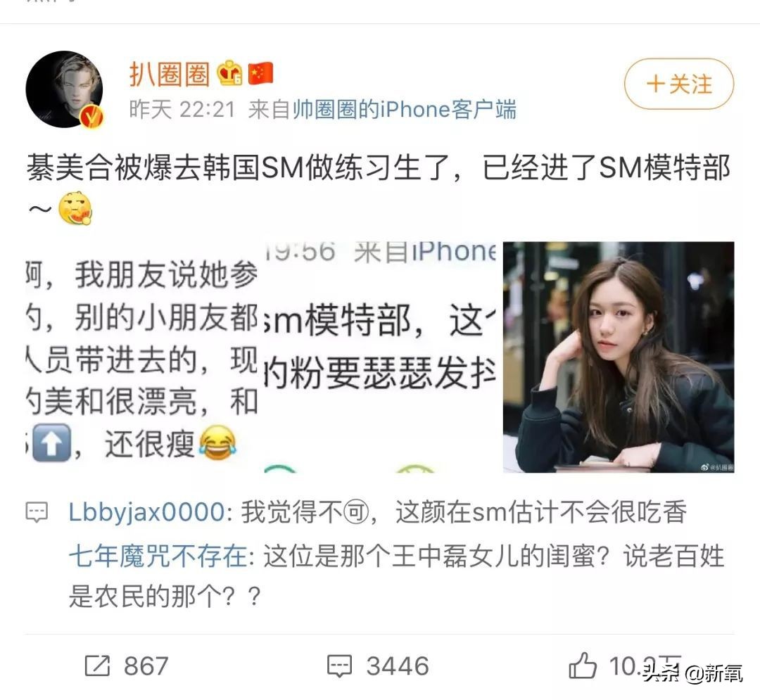This screenshot has width=760, height=700.
Task: Tap the watermelon-eating emoji in post
Action: (x=75, y=208)
